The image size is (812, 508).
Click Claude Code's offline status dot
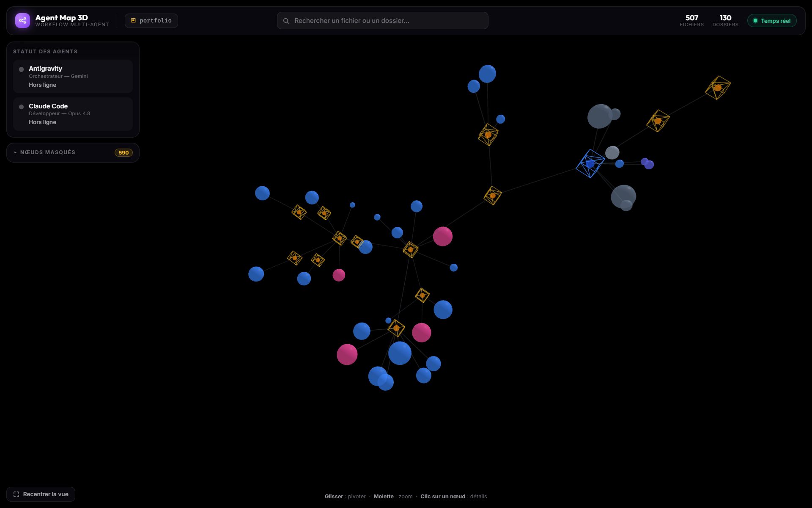click(21, 107)
